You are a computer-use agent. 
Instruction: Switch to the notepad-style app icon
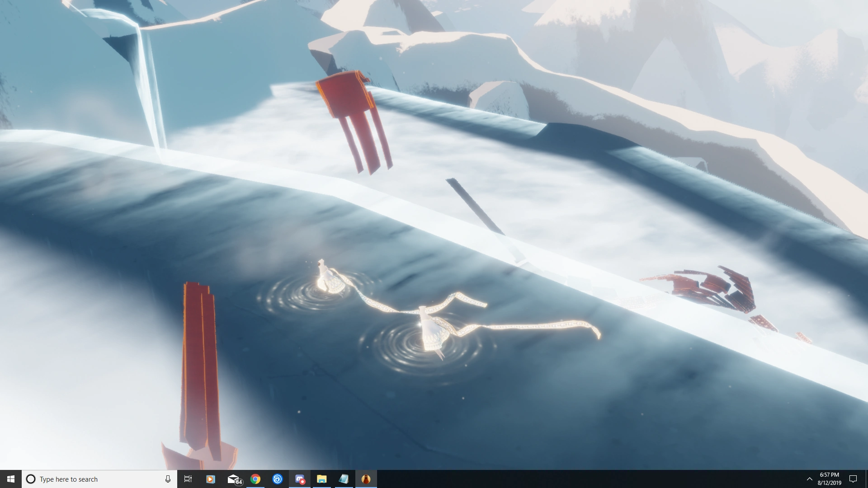click(344, 479)
